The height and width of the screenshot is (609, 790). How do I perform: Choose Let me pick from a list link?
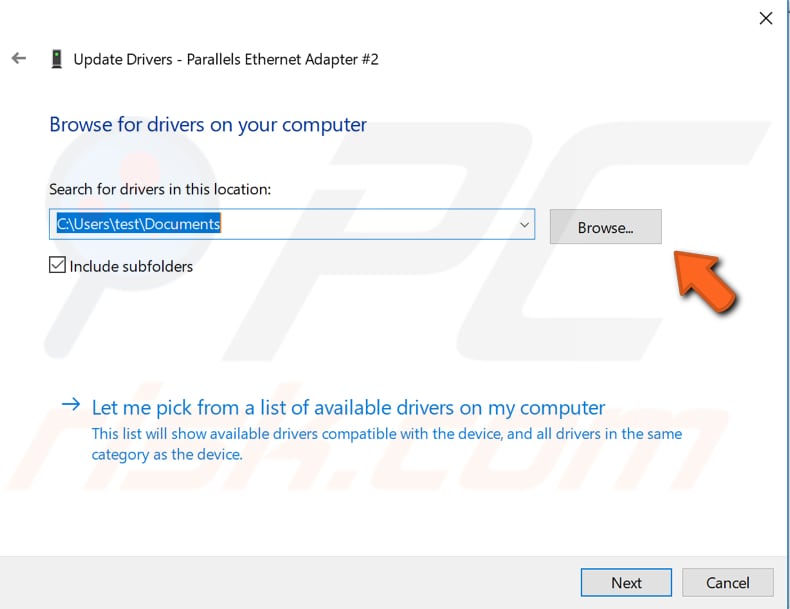point(348,408)
